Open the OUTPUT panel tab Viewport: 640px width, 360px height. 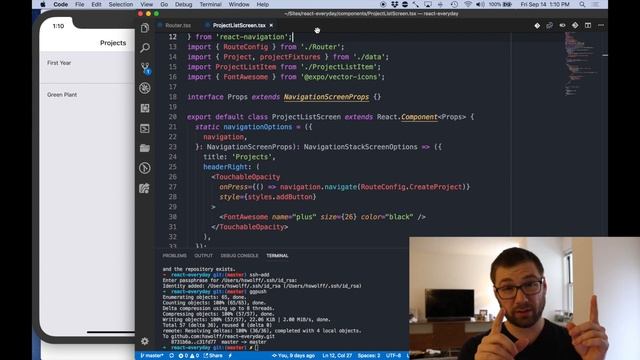203,256
